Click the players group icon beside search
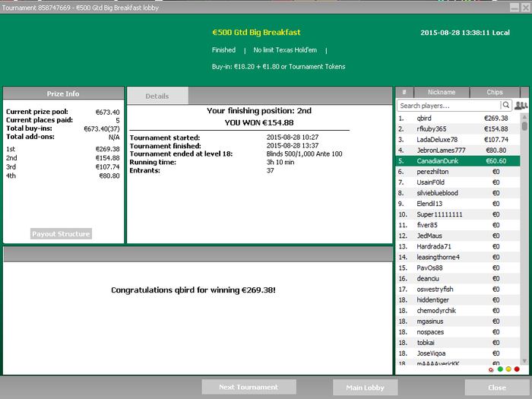The image size is (532, 399). 521,106
